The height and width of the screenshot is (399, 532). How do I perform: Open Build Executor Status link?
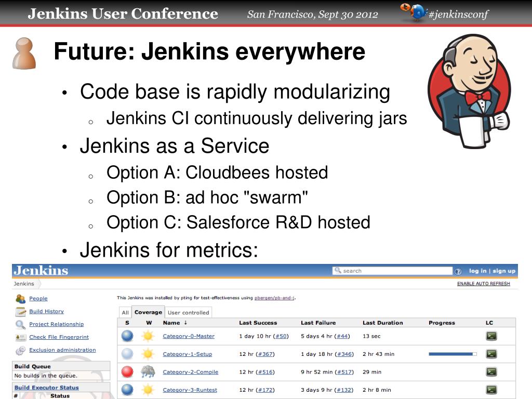(46, 388)
